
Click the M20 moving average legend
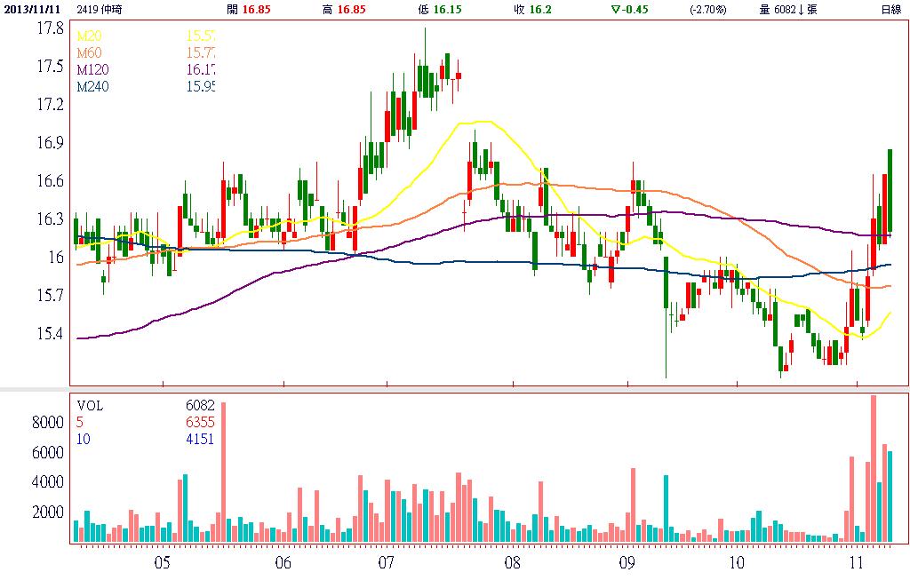coord(88,36)
